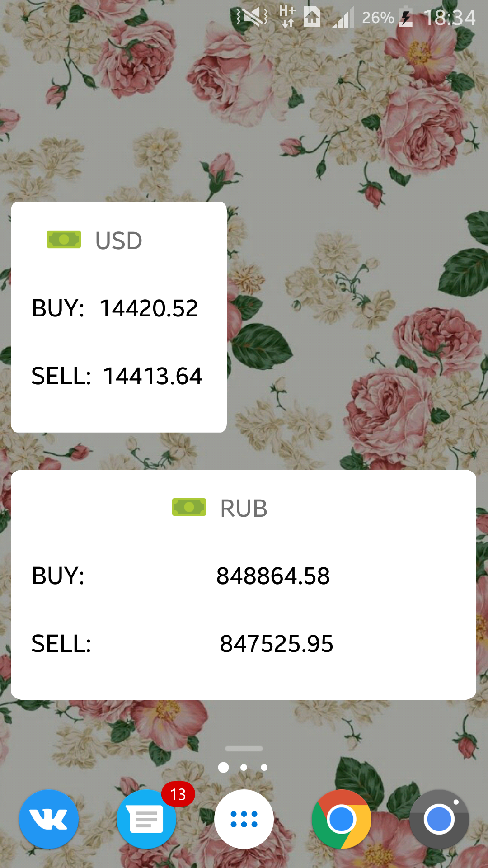The width and height of the screenshot is (488, 868).
Task: Tap the 18:34 clock in status bar
Action: [450, 18]
